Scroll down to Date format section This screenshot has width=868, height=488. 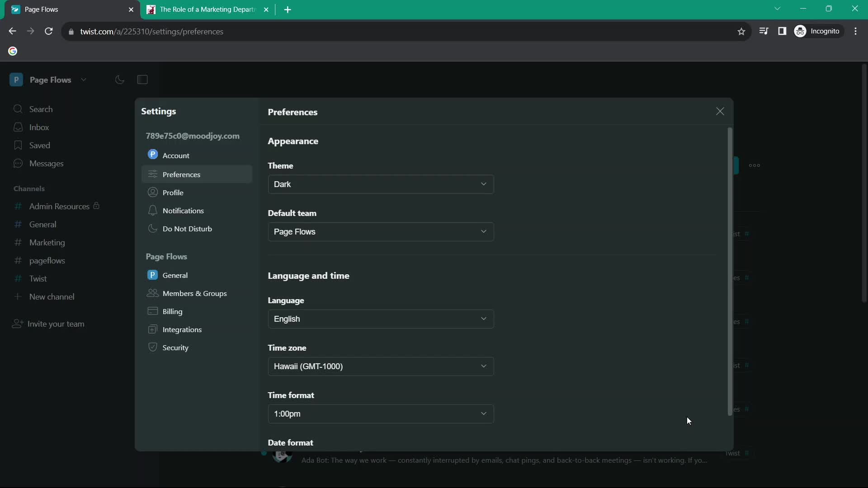click(x=290, y=442)
